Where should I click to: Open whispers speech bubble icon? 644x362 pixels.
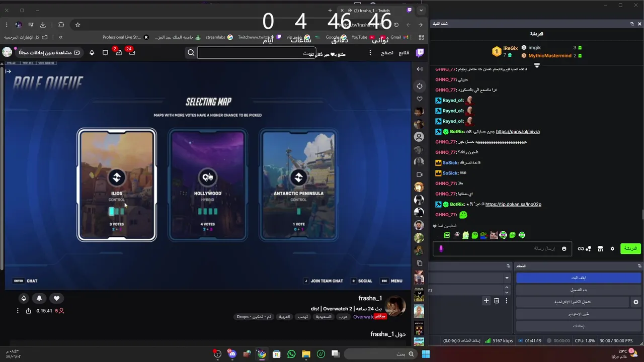105,52
